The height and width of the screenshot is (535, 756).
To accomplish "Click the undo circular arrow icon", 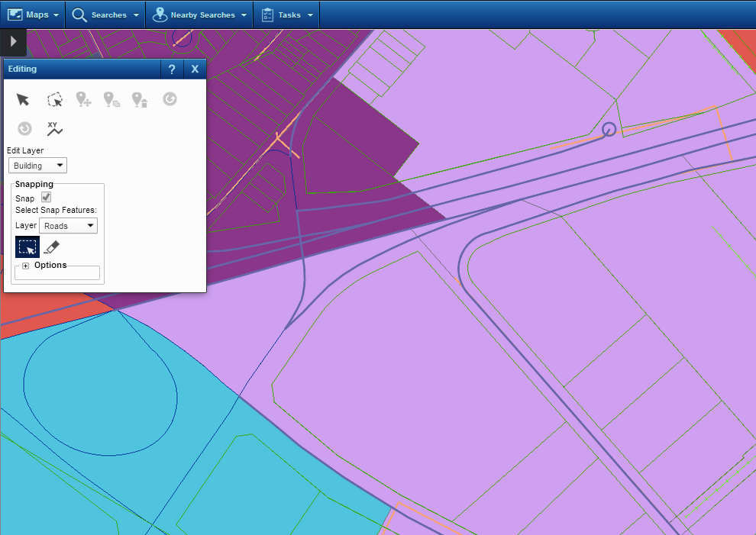I will point(170,99).
